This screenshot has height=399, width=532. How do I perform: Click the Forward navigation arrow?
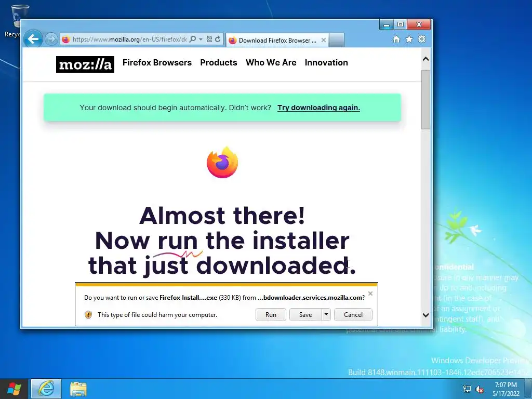(51, 39)
